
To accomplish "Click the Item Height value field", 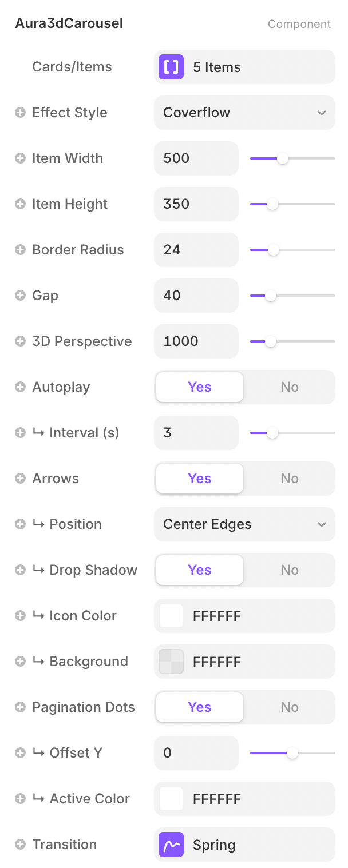I will tap(196, 204).
